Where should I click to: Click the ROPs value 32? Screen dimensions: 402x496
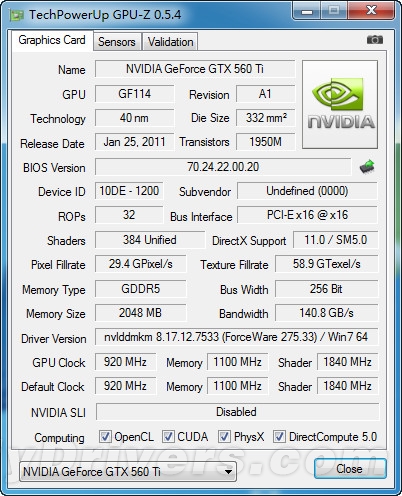tap(129, 215)
